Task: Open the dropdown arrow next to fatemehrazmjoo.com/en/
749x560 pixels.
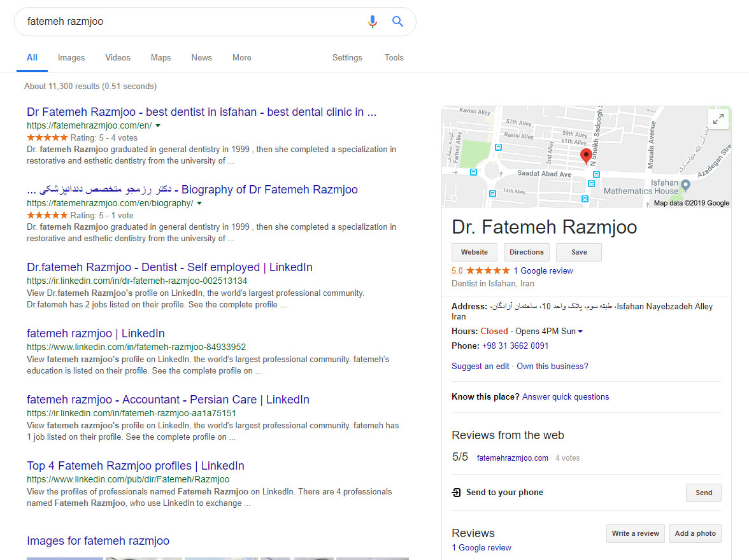Action: click(158, 125)
